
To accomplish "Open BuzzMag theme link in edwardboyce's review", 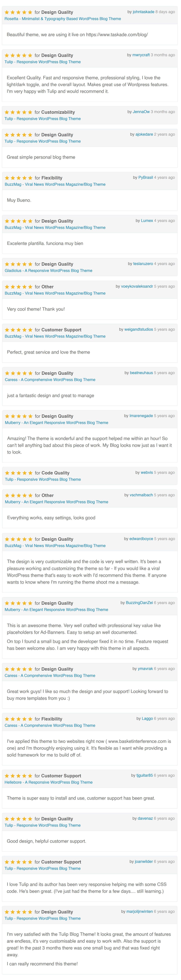I will [55, 546].
